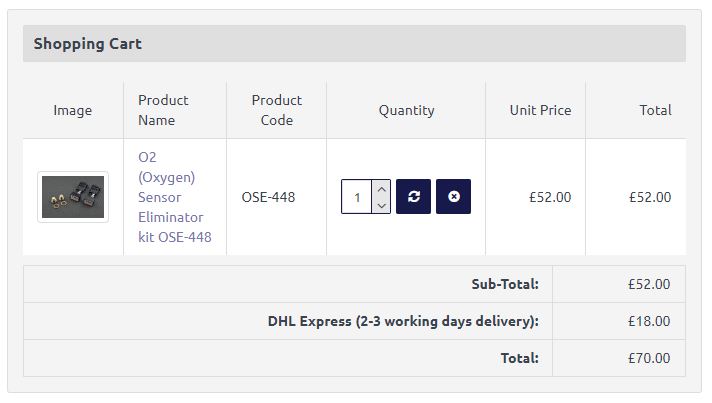The width and height of the screenshot is (712, 403).
Task: Click the Total column header
Action: click(655, 110)
